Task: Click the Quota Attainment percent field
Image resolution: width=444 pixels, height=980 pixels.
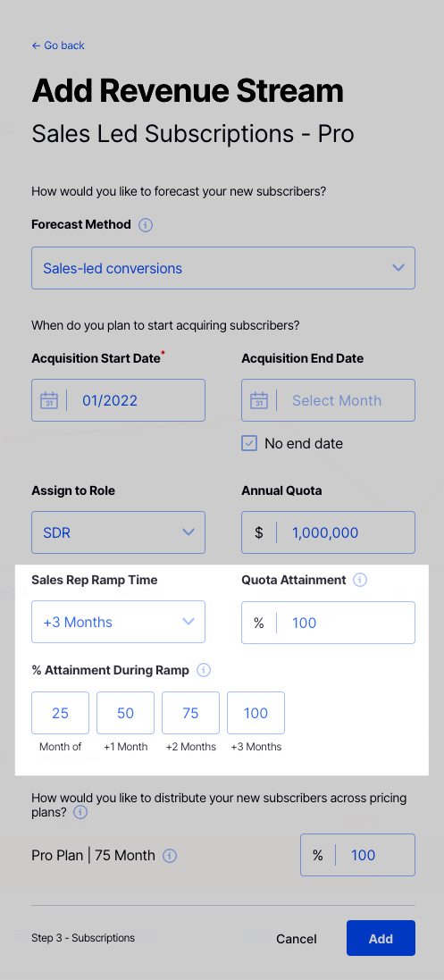Action: (x=329, y=623)
